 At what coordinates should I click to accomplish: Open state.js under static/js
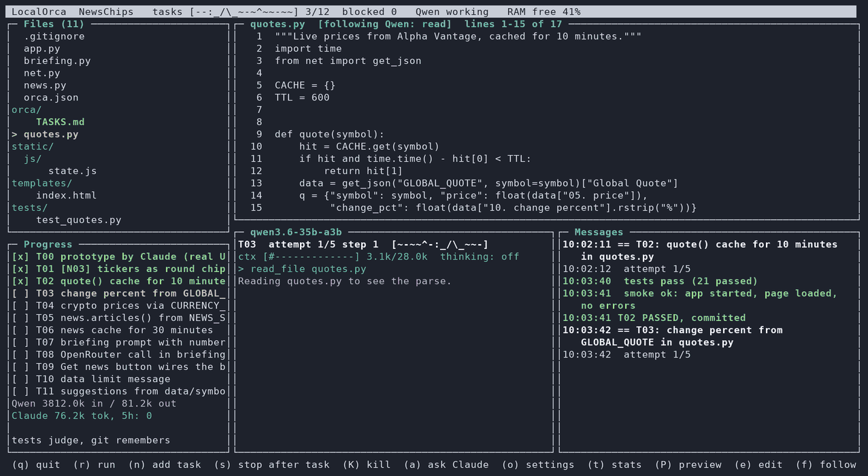coord(73,171)
